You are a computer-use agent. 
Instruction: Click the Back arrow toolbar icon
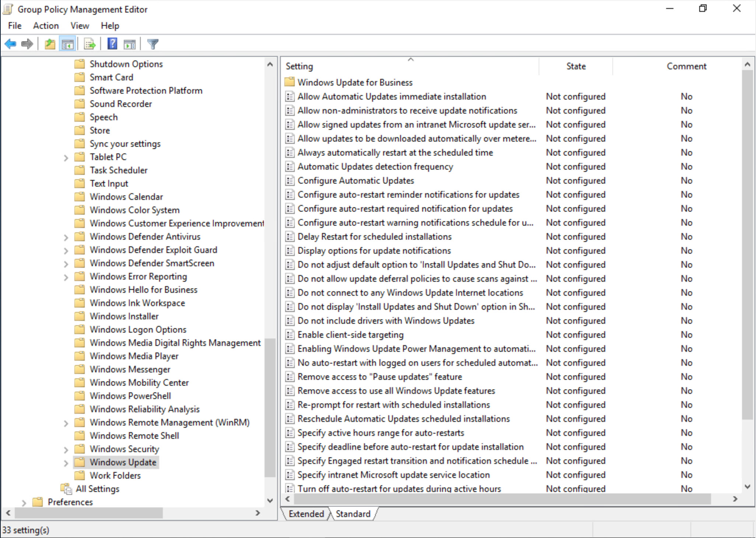10,44
